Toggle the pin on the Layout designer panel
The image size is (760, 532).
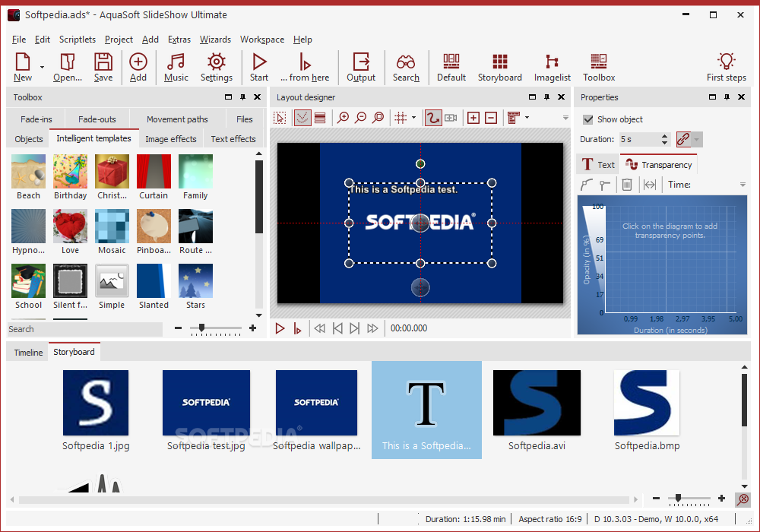click(546, 97)
